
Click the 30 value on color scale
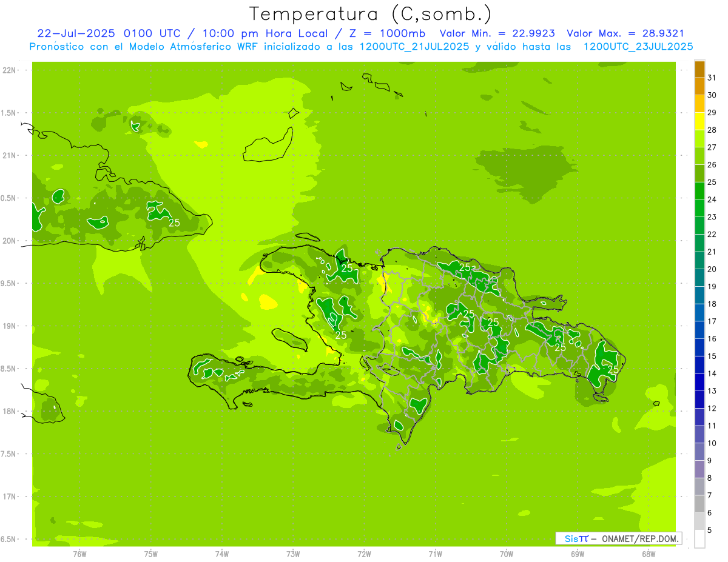pos(712,95)
